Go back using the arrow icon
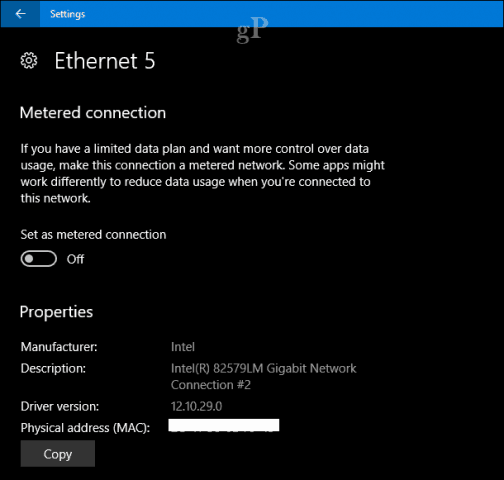Image resolution: width=504 pixels, height=480 pixels. (20, 14)
